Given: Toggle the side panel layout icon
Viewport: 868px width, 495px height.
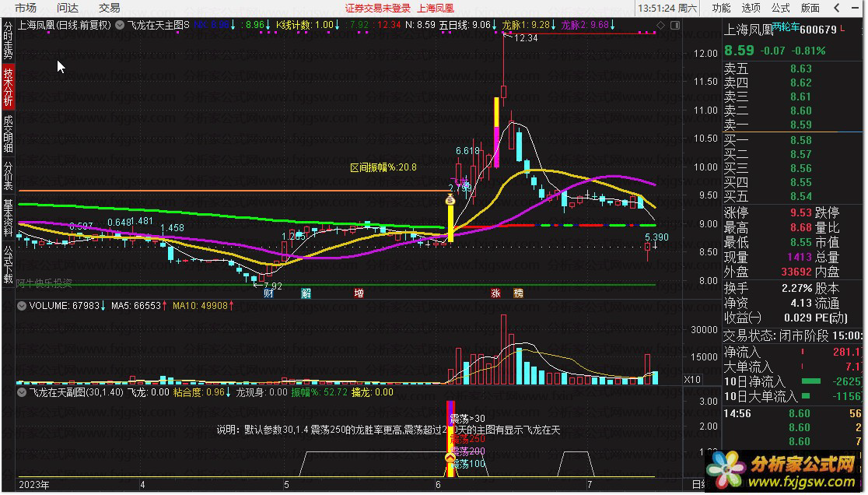Looking at the screenshot, I should click(675, 26).
